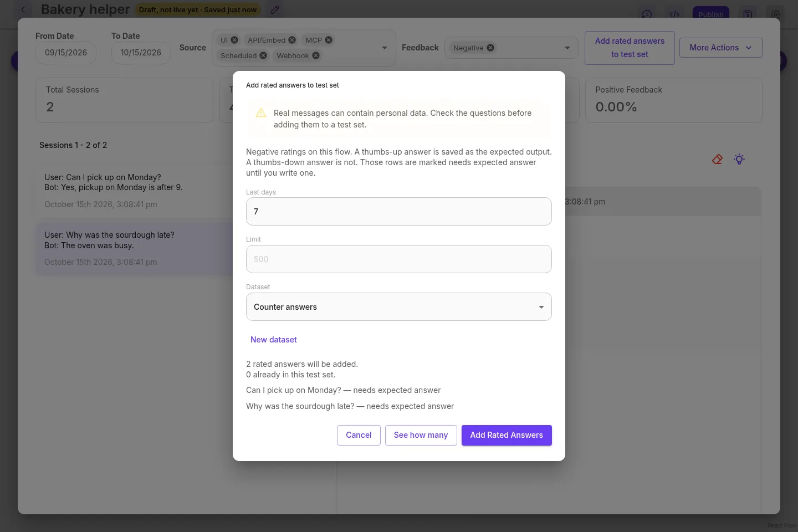This screenshot has height=532, width=798.
Task: Click Add rated answers to test set button
Action: pyautogui.click(x=630, y=48)
